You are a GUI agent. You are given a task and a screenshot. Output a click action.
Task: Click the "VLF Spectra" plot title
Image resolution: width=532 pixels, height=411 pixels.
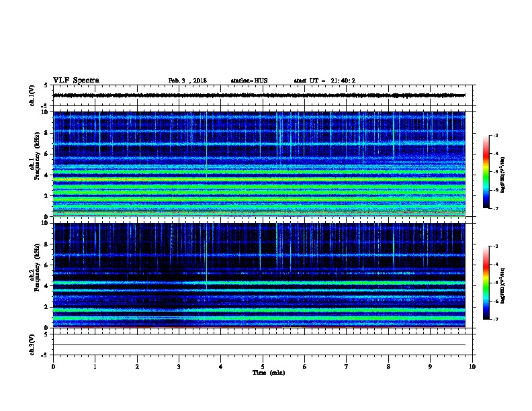(x=76, y=81)
